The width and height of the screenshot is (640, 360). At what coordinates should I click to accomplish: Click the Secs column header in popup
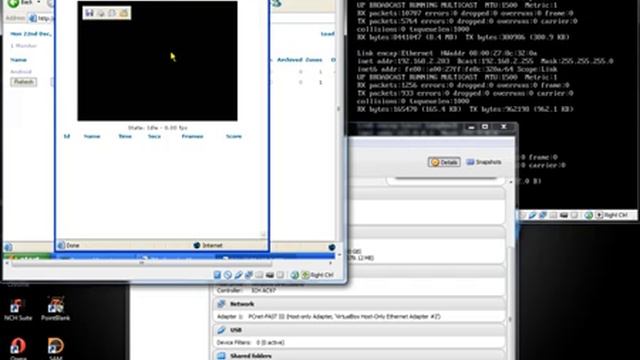tap(154, 136)
